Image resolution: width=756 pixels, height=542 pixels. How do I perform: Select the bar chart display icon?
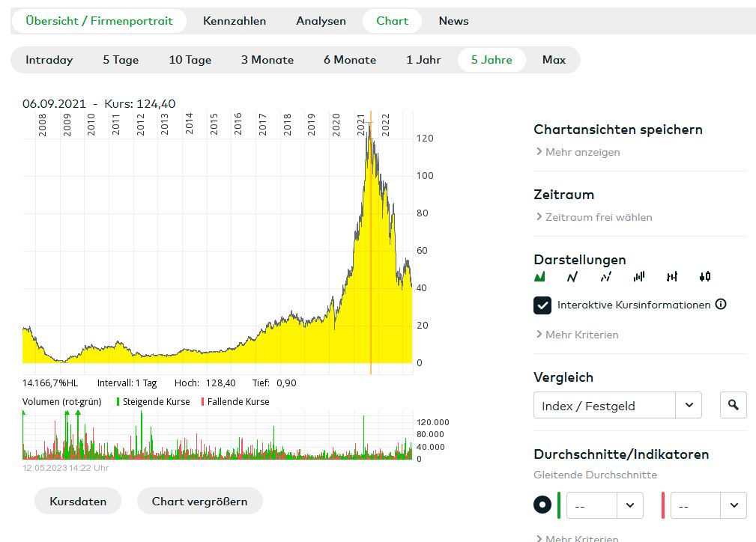coord(638,277)
